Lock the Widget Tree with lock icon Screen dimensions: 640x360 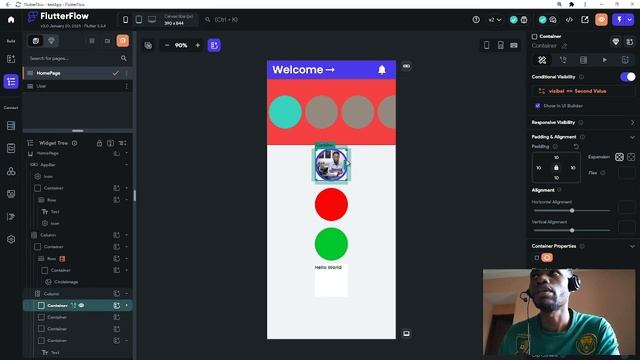[x=99, y=143]
